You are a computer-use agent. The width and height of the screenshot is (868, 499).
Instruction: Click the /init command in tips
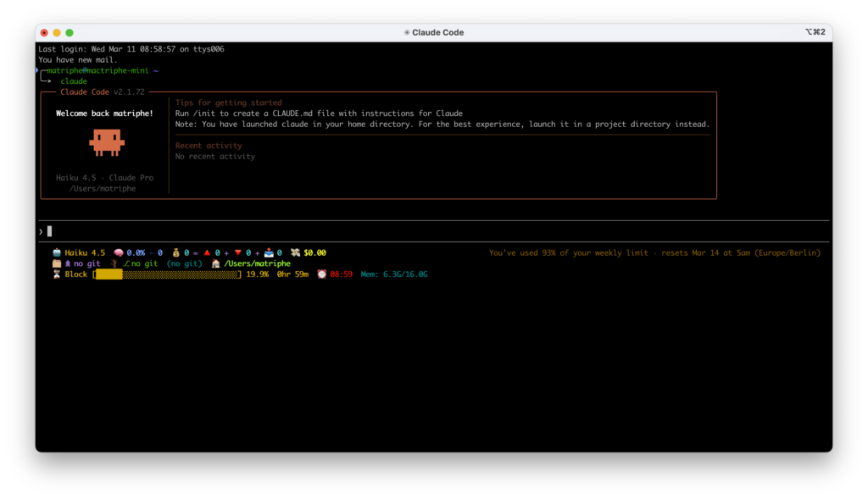tap(203, 113)
